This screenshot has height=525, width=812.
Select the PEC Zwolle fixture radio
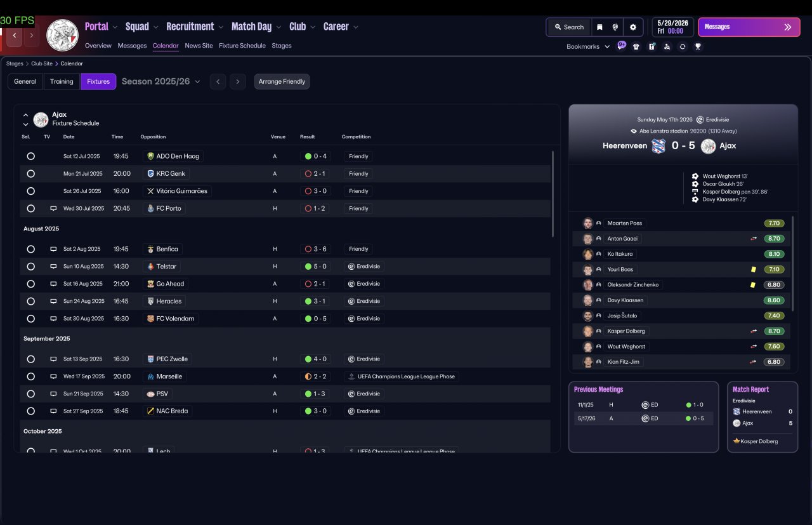(30, 359)
